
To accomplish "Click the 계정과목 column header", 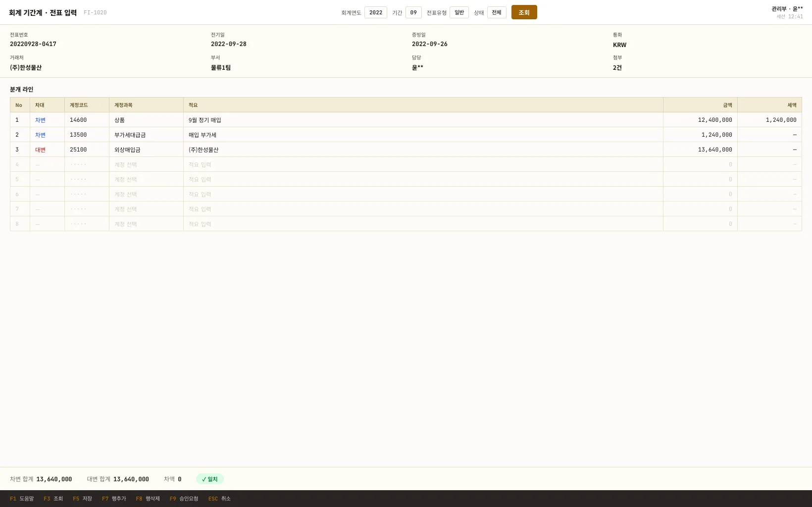I will pyautogui.click(x=146, y=105).
